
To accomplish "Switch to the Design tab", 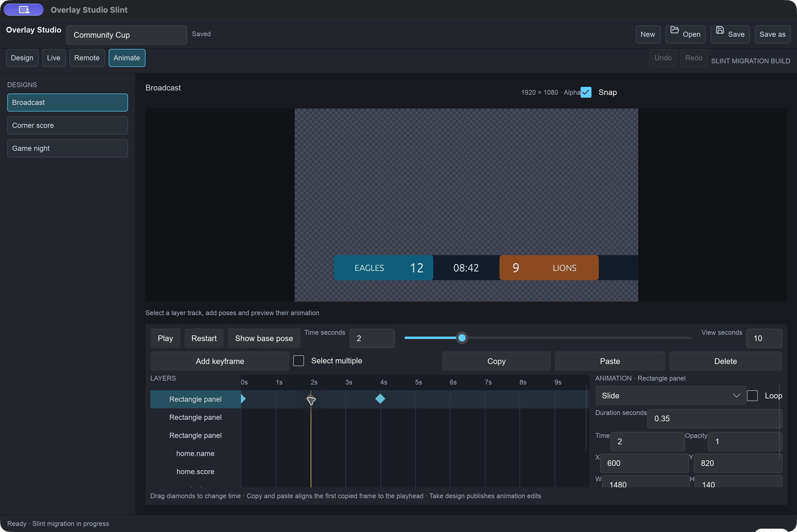I will pos(22,58).
